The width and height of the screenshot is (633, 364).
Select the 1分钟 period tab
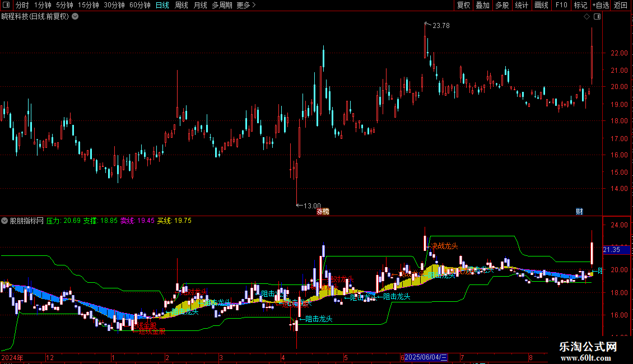point(43,5)
